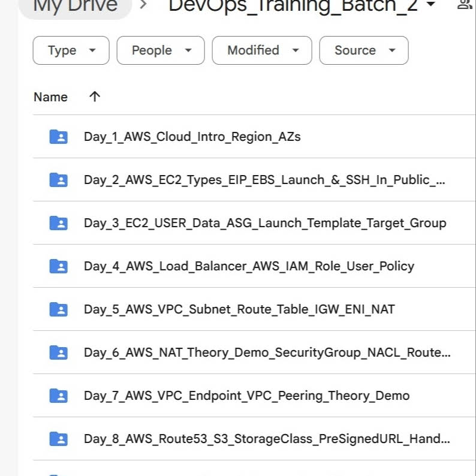Click the Day_1 shared folder icon
Screen dimensions: 476x476
58,137
